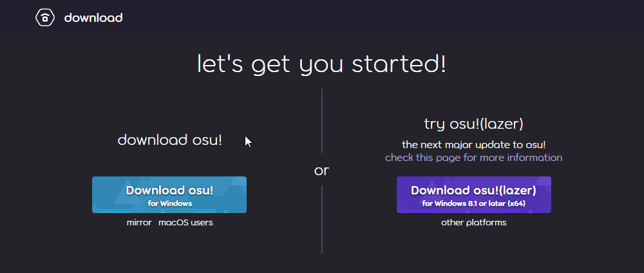Click the "let's get you started!" heading

pyautogui.click(x=321, y=64)
